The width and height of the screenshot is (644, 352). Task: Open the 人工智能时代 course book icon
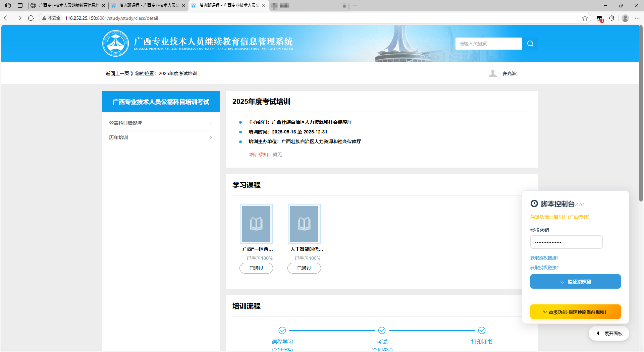click(304, 224)
